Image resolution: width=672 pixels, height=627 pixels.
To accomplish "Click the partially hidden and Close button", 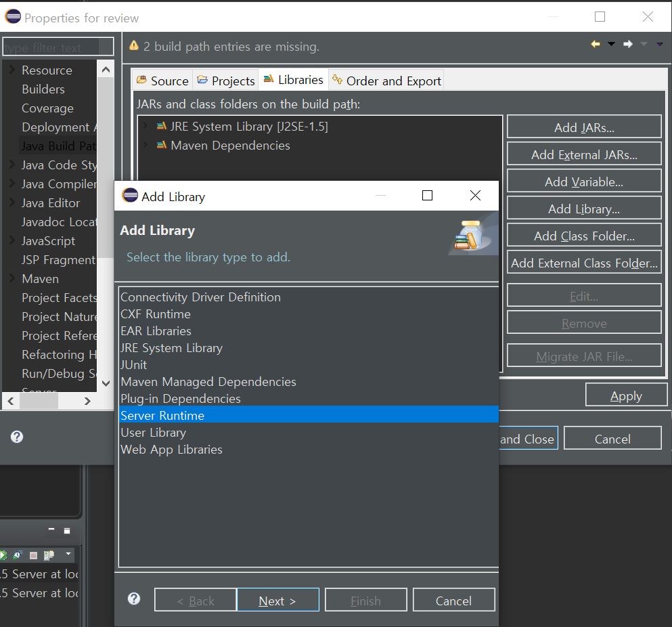I will pyautogui.click(x=528, y=438).
